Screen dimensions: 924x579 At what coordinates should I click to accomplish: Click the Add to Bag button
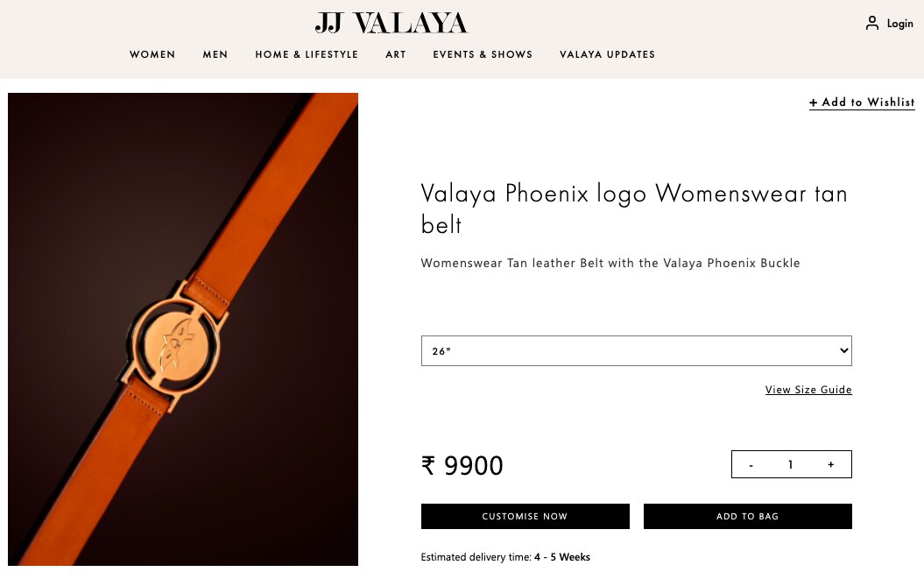tap(748, 517)
